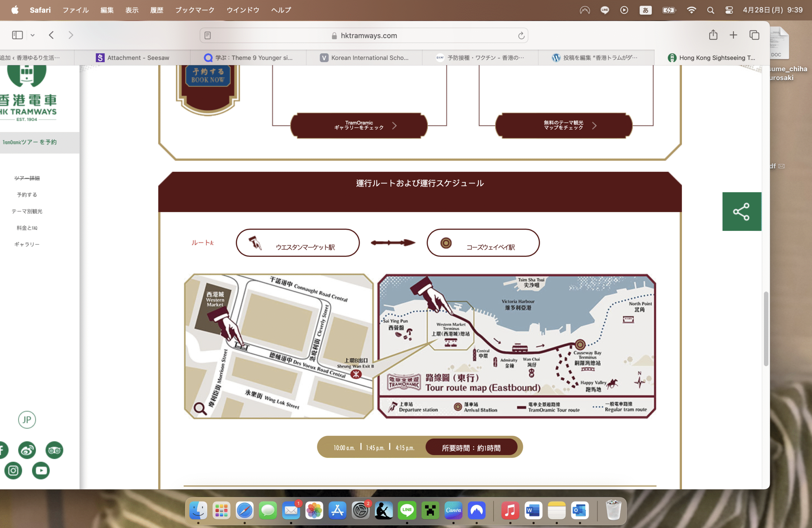Viewport: 812px width, 528px height.
Task: Click TramOramic ギャラリーをチェック button
Action: [359, 126]
